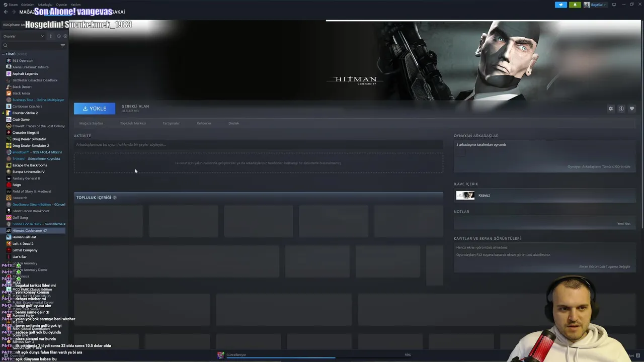The image size is (644, 362).
Task: Click the Black Mesa game icon
Action: click(9, 94)
